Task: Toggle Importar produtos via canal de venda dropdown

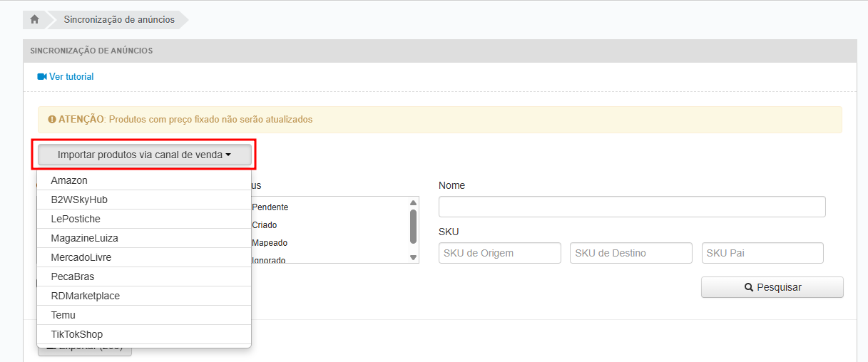Action: (x=144, y=155)
